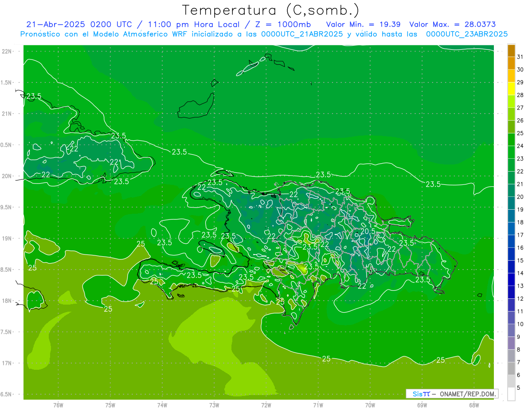
Task: Click the legend swatch between 30 and 31
Action: point(511,63)
